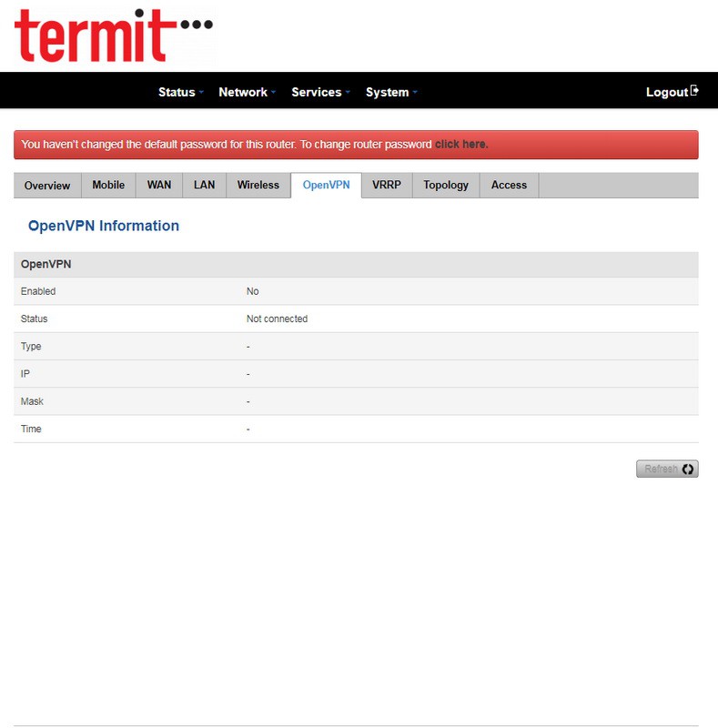Select the OpenVPN tab
The height and width of the screenshot is (728, 718).
[x=326, y=186]
